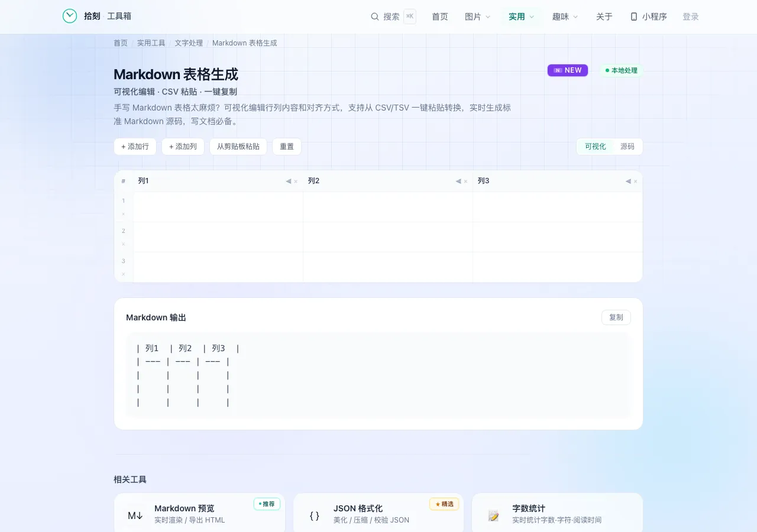The height and width of the screenshot is (532, 757).
Task: Open the 字数统计 tool card
Action: point(557,513)
